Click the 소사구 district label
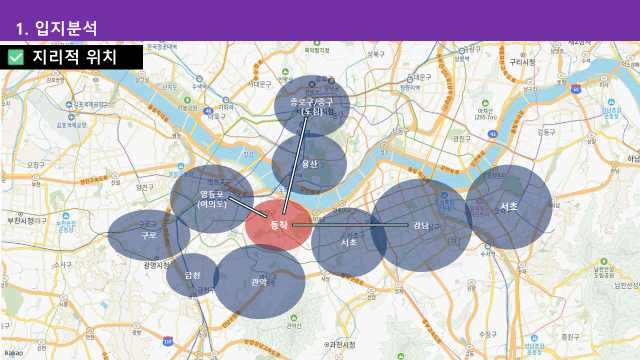 click(63, 265)
